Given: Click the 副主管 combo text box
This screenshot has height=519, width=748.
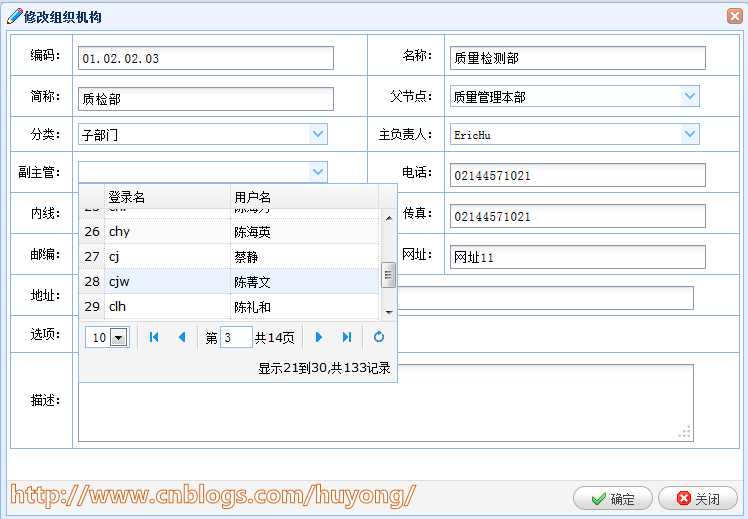Looking at the screenshot, I should click(x=194, y=172).
